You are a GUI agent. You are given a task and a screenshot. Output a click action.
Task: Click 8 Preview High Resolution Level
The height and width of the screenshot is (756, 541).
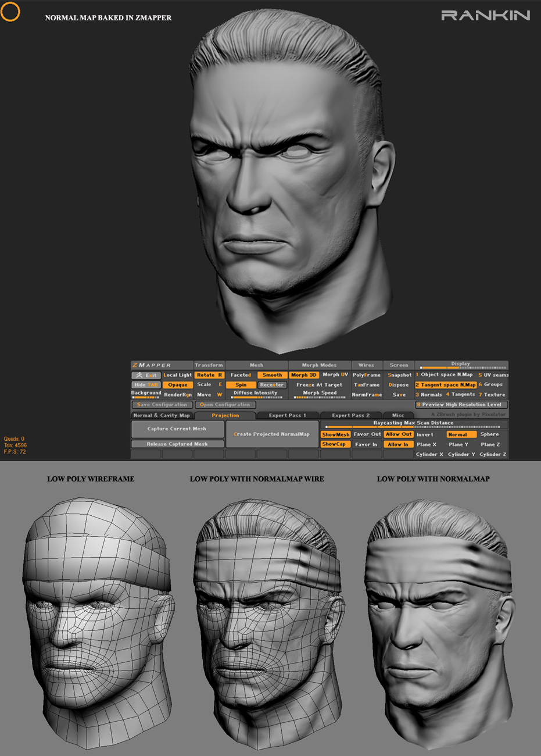(x=461, y=405)
